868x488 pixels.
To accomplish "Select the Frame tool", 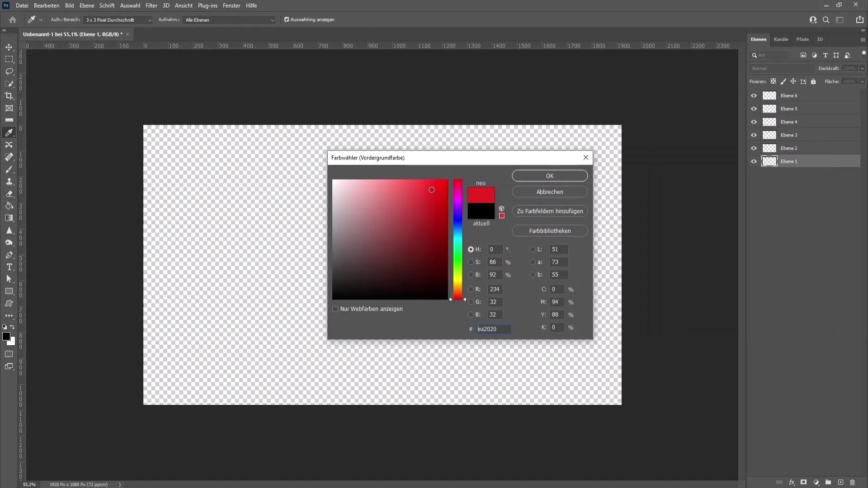I will point(9,108).
